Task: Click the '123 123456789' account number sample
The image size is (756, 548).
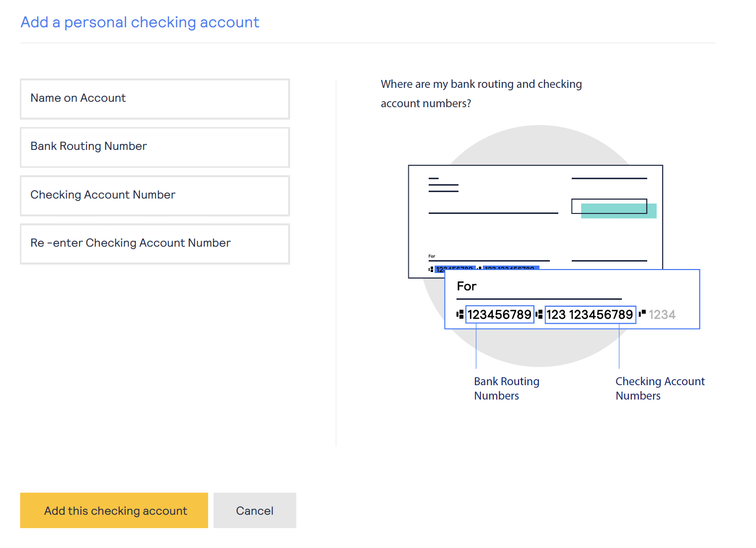Action: tap(590, 315)
